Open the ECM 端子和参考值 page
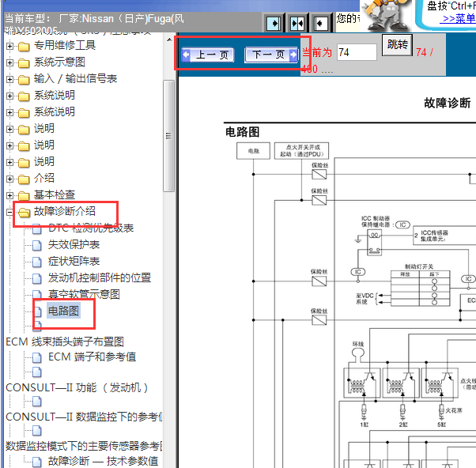The height and width of the screenshot is (468, 476). (x=92, y=357)
